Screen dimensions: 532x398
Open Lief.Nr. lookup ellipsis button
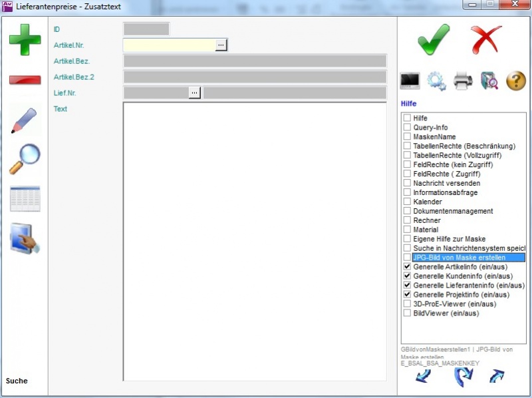[x=194, y=93]
